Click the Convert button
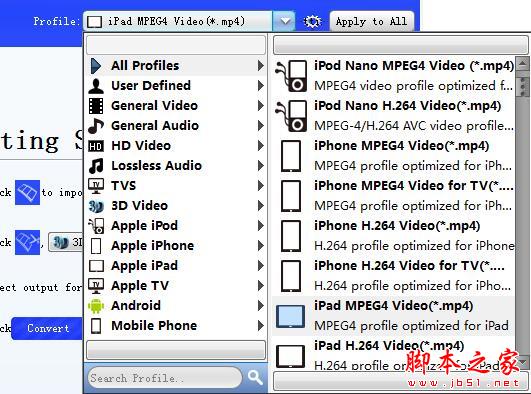The height and width of the screenshot is (394, 531). coord(47,329)
